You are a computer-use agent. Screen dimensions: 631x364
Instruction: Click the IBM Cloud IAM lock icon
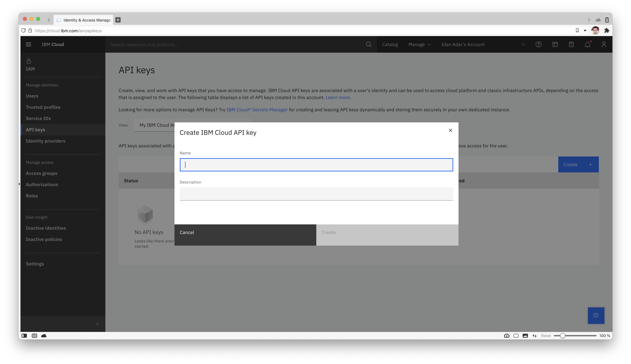pyautogui.click(x=29, y=61)
